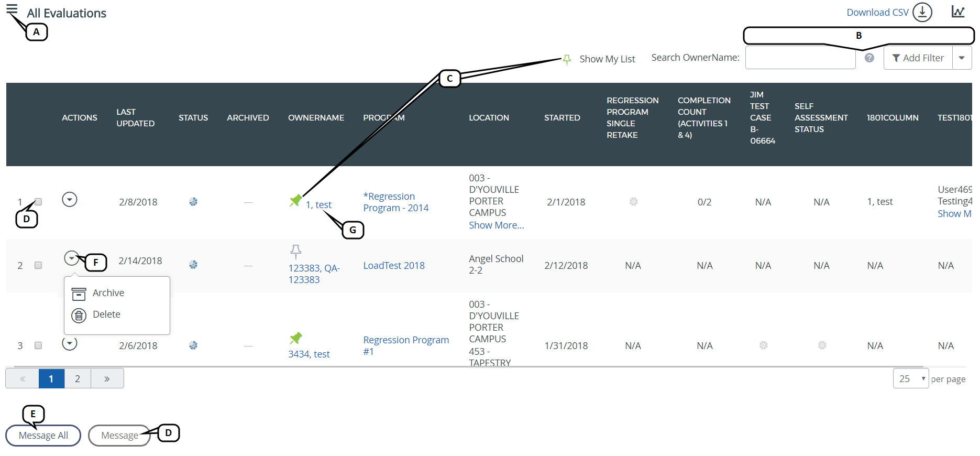Open the Add Filter dropdown arrow
980x456 pixels.
(961, 58)
